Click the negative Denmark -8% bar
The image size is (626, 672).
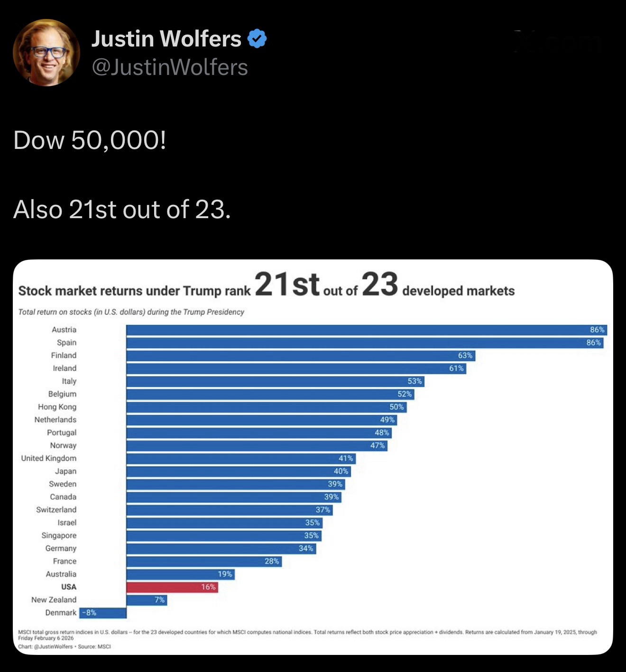[103, 613]
